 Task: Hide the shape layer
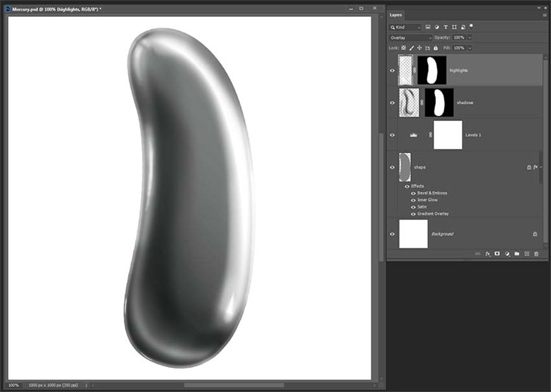pos(392,167)
